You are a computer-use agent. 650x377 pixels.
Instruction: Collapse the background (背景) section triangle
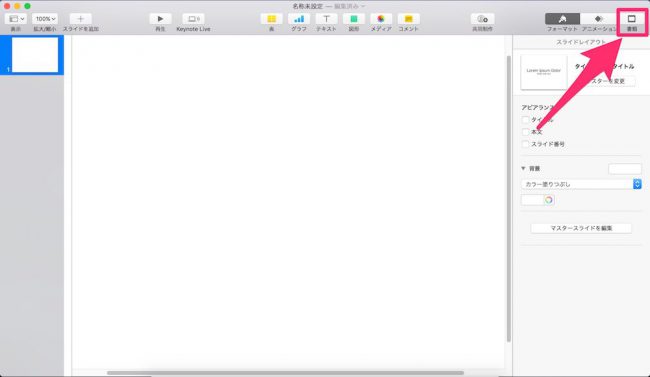tap(523, 168)
